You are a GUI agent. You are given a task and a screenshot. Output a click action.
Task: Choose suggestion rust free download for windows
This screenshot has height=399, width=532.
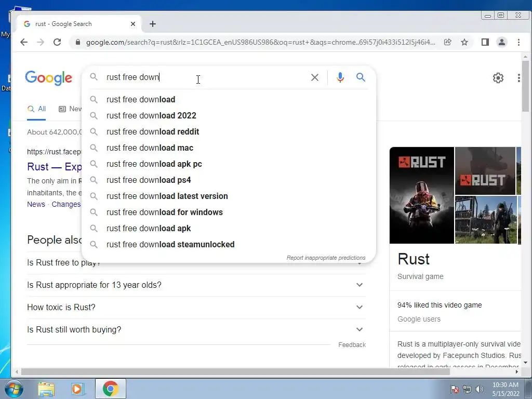[229, 212]
